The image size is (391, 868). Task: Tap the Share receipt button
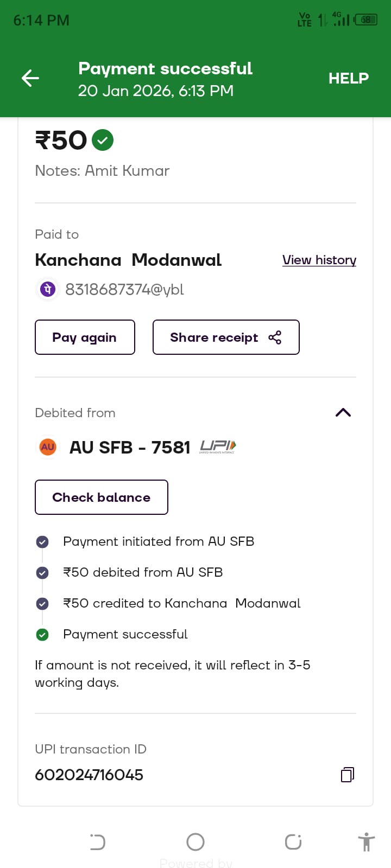226,337
